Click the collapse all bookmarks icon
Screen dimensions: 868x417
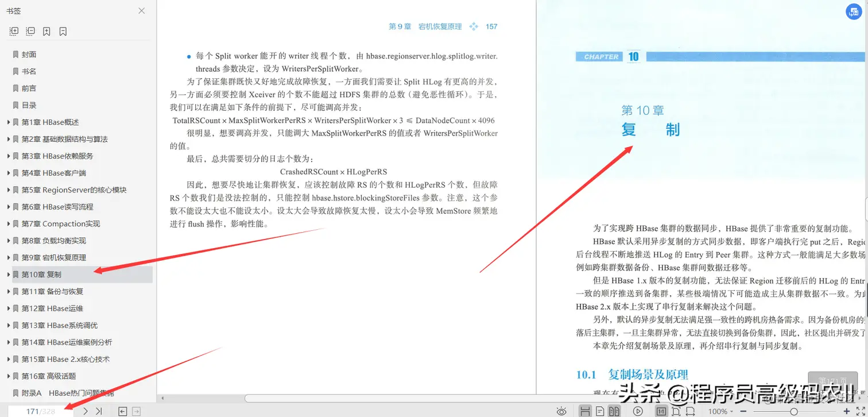pyautogui.click(x=30, y=31)
